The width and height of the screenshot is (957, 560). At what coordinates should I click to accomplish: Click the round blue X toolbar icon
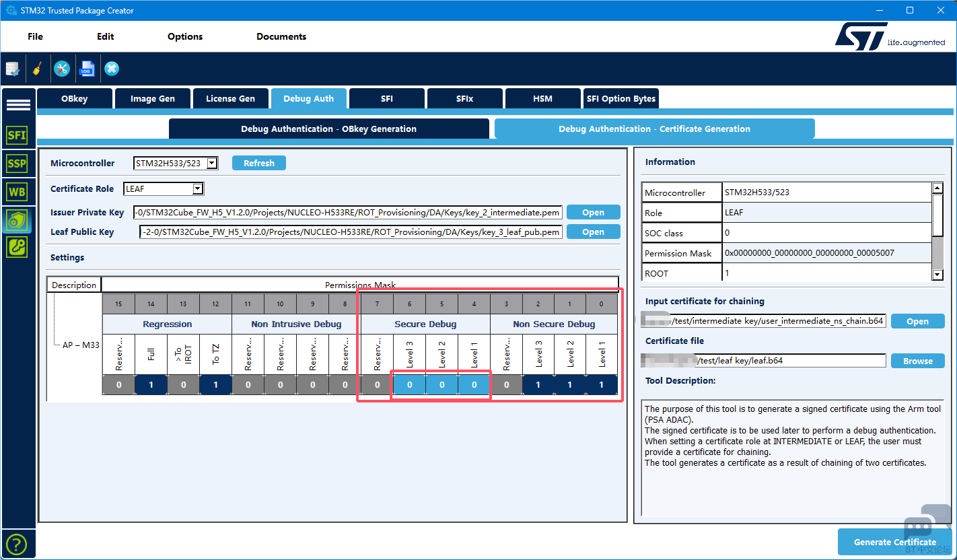tap(112, 69)
